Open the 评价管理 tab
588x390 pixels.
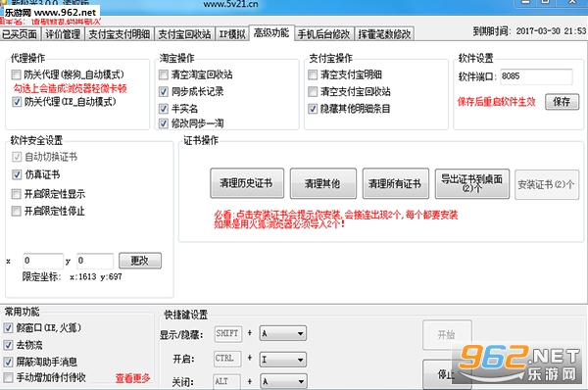63,34
